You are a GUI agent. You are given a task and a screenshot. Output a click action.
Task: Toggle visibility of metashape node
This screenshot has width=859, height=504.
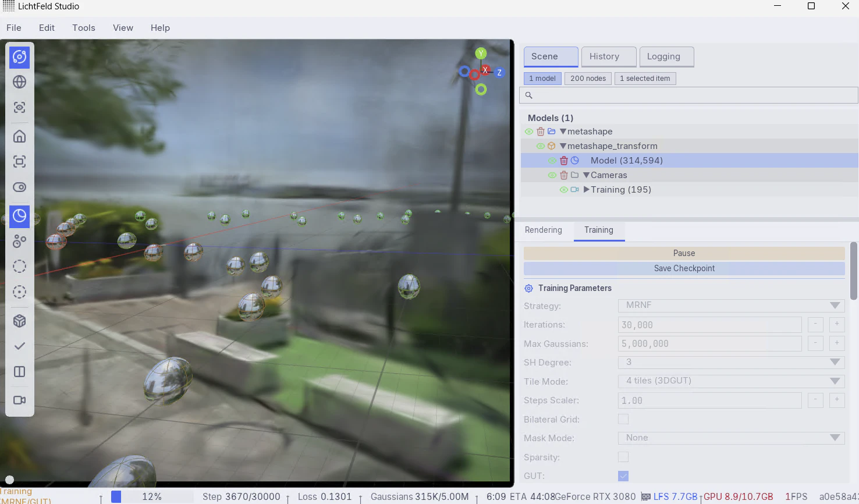(x=529, y=132)
